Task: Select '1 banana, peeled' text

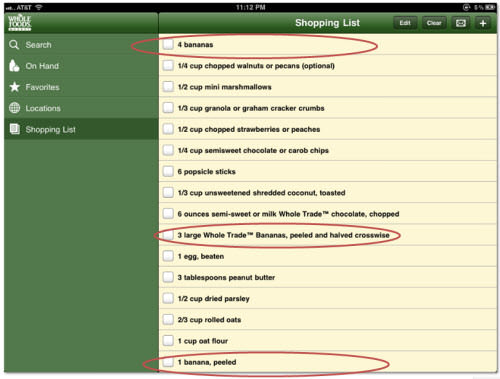Action: [207, 362]
